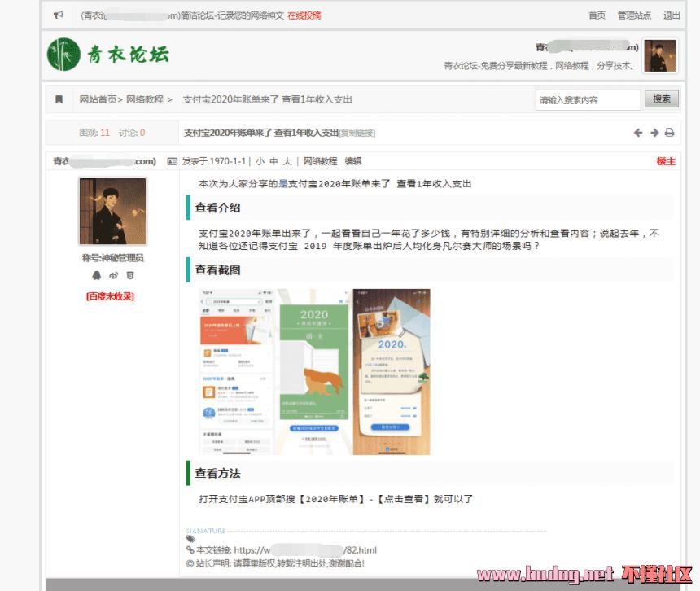Click the bookmark icon beside breadcrumb

tap(59, 99)
